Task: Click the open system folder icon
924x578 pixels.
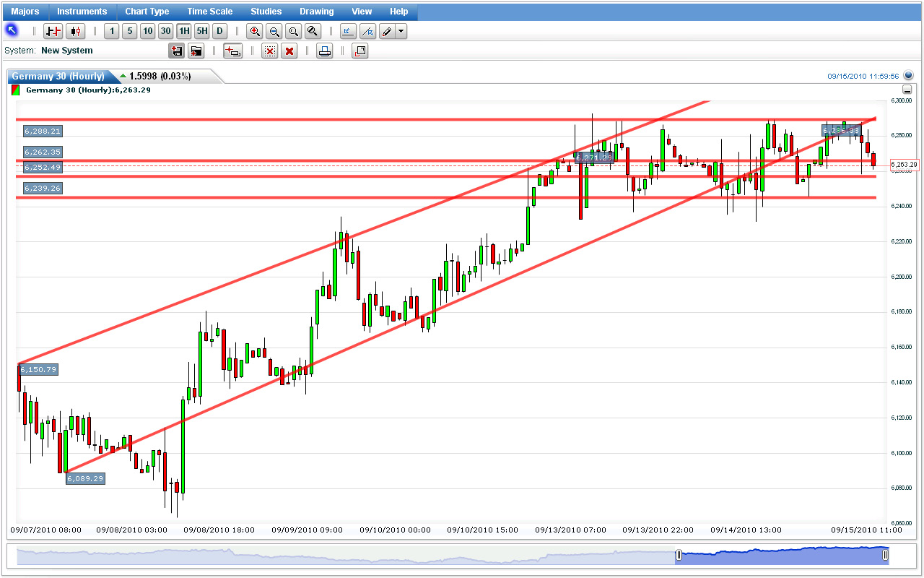Action: click(196, 51)
